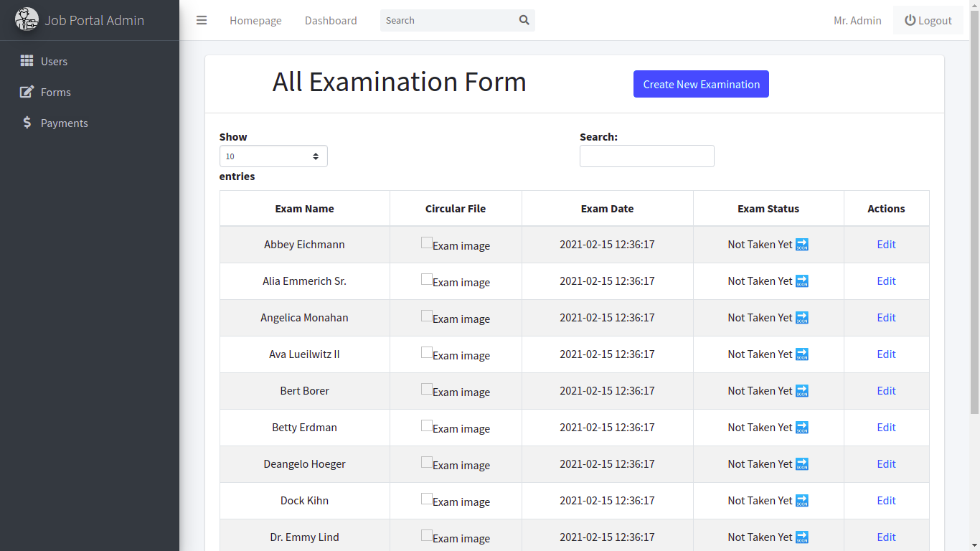Click the Users grid icon in sidebar

coord(27,61)
